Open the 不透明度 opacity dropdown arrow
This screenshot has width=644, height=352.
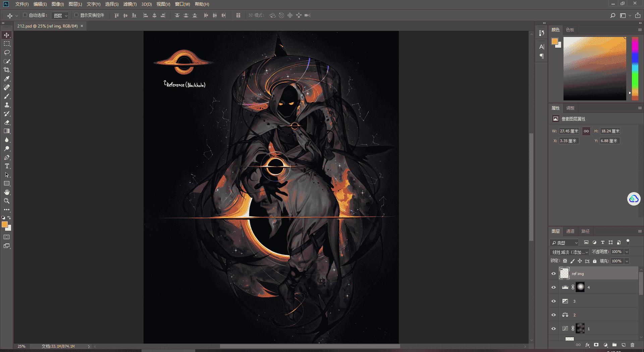[627, 252]
